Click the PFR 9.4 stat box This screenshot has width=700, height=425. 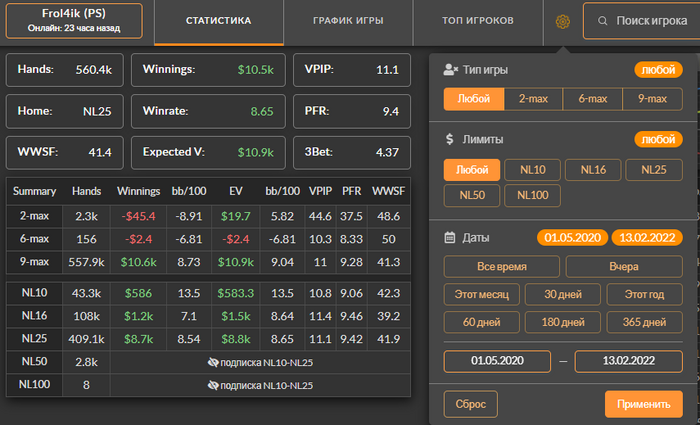click(x=352, y=111)
